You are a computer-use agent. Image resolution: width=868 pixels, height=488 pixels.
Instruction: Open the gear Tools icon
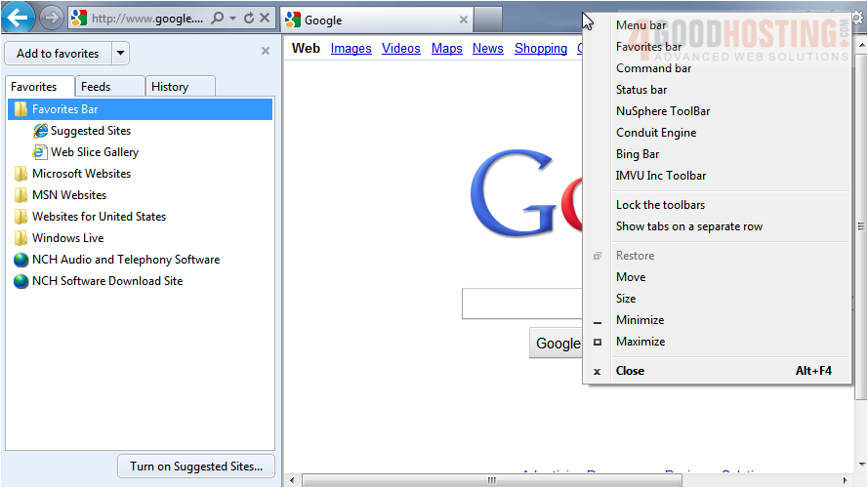857,17
